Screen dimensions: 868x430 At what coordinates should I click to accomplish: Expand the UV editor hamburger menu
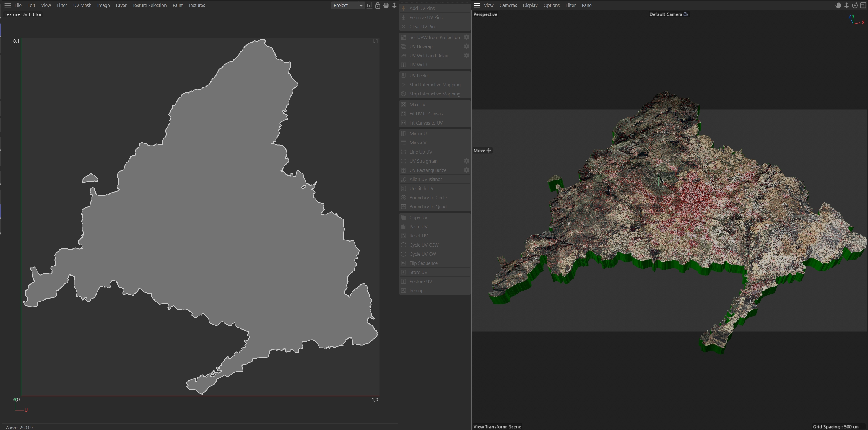7,5
